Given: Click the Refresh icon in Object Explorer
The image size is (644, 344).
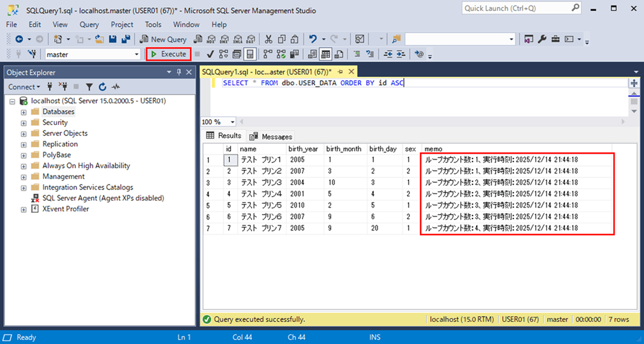Looking at the screenshot, I should pyautogui.click(x=103, y=87).
